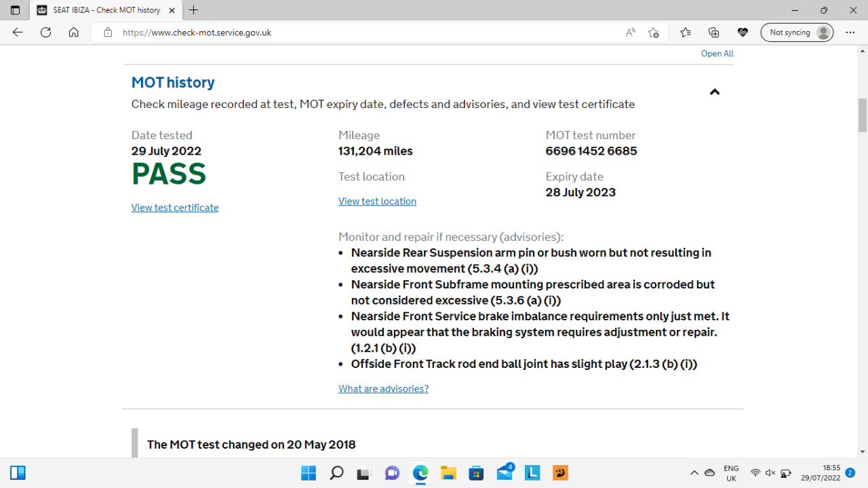Click the battery status tray icon

[786, 473]
